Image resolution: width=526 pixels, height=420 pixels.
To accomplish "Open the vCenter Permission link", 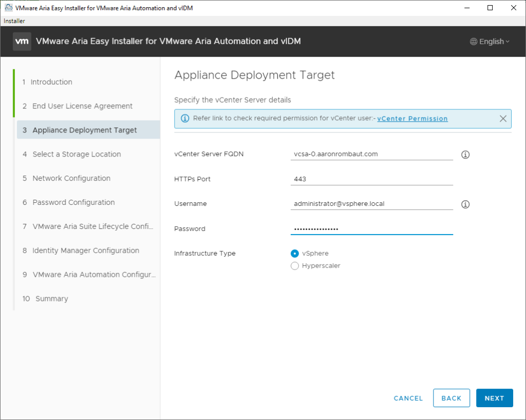I will (412, 119).
